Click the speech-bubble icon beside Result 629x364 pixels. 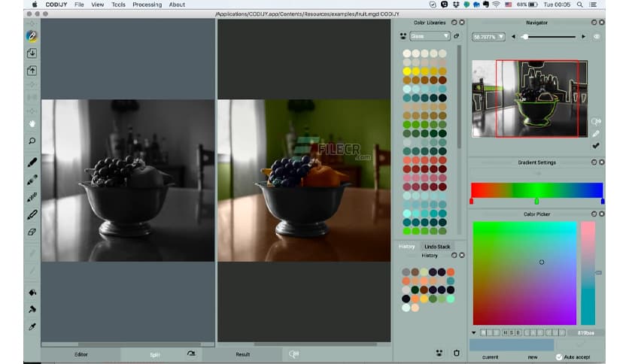tap(294, 354)
